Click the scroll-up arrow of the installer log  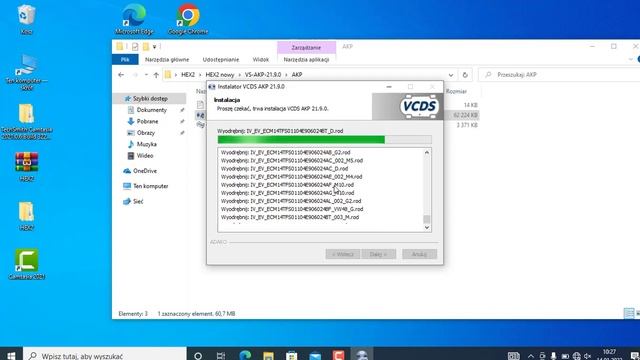(x=427, y=152)
